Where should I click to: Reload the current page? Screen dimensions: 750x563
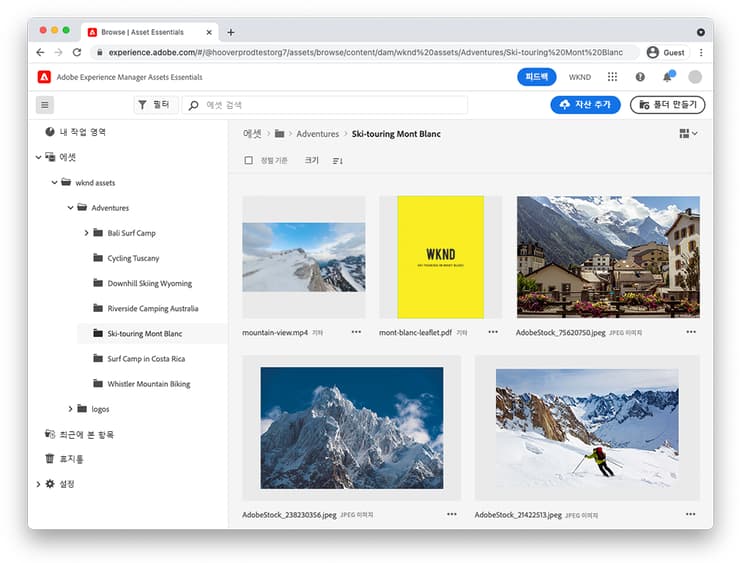(77, 53)
